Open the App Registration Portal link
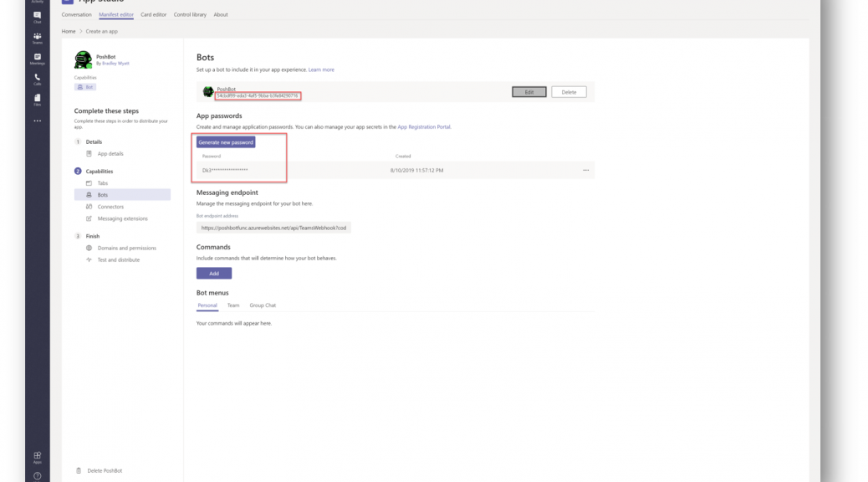The image size is (868, 482). (423, 127)
